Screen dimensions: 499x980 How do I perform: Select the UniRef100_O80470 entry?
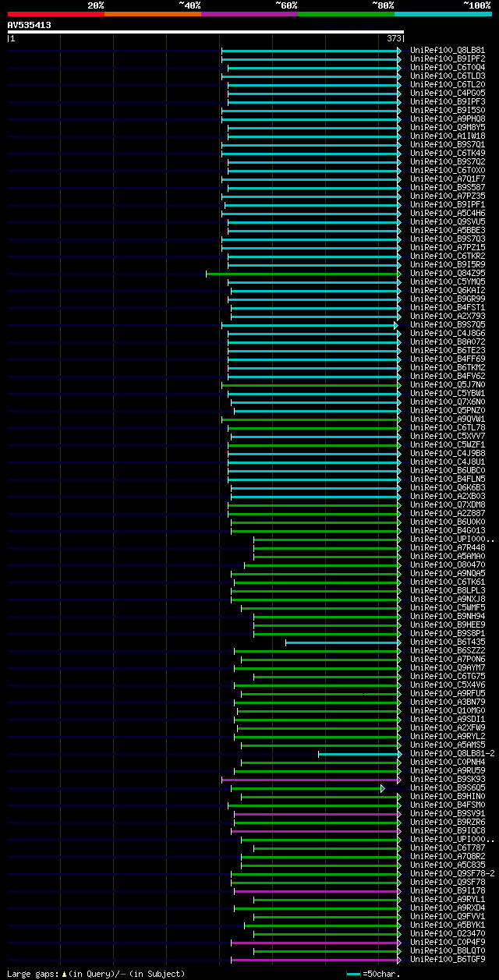tap(448, 565)
